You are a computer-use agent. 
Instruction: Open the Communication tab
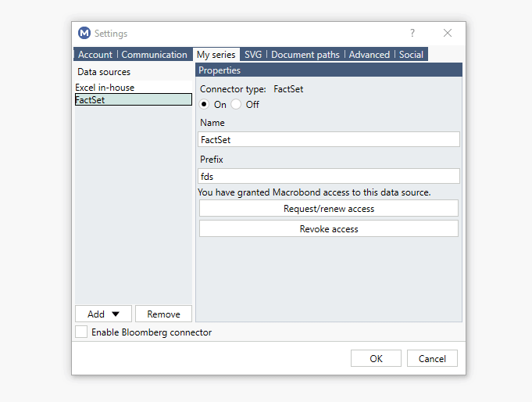154,55
